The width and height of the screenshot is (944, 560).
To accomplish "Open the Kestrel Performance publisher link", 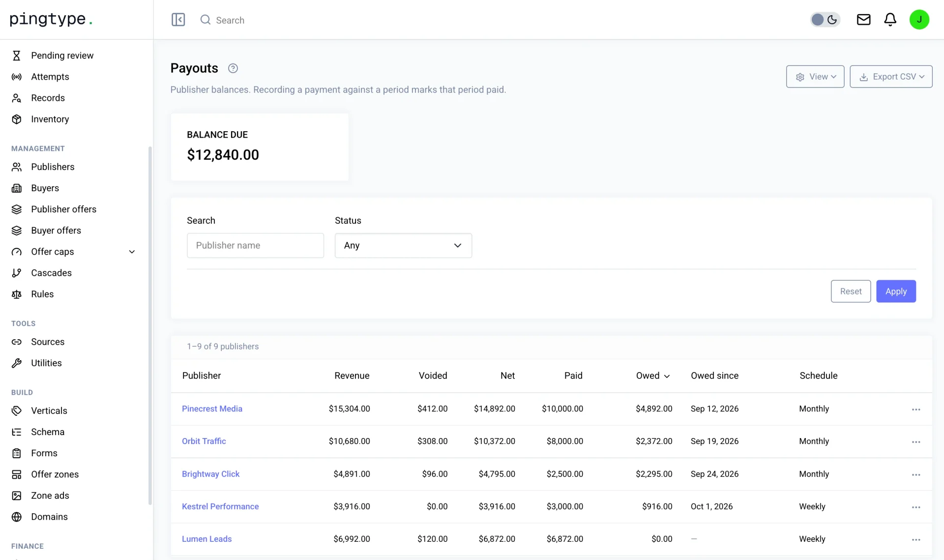I will (x=220, y=506).
